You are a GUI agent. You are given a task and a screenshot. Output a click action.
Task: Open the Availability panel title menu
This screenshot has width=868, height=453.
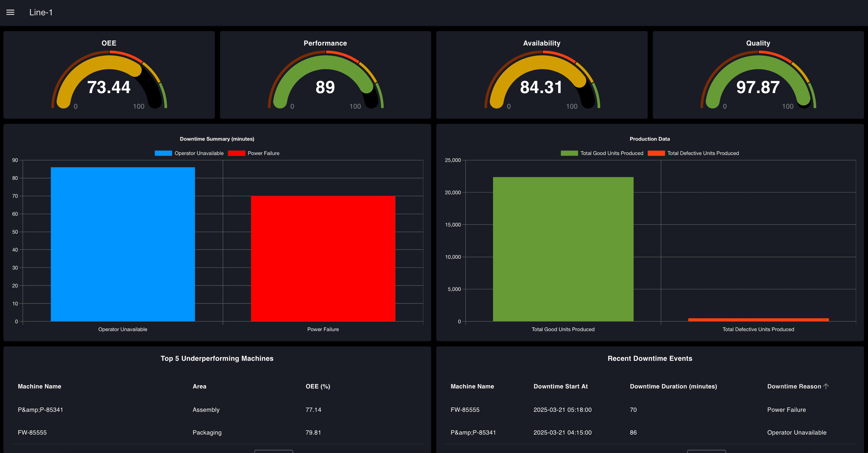tap(541, 43)
